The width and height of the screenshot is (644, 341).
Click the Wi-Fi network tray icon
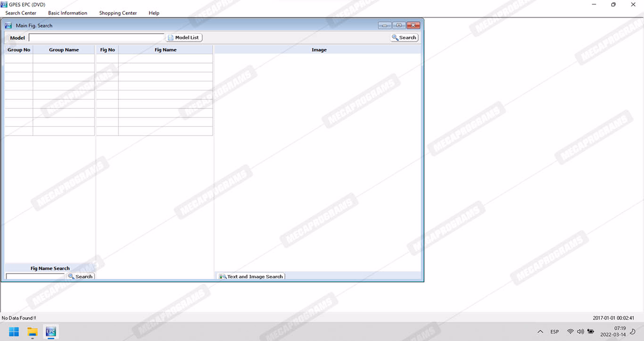pyautogui.click(x=570, y=332)
